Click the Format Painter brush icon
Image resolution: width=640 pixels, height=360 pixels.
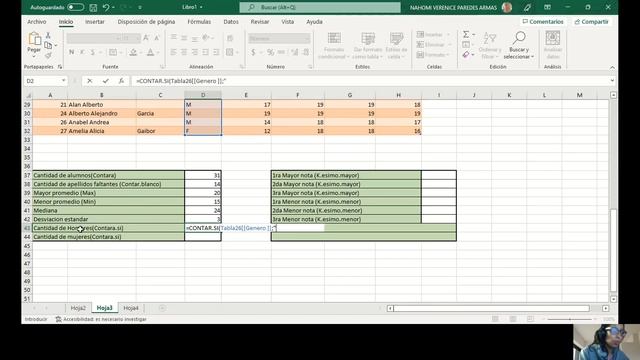(48, 55)
